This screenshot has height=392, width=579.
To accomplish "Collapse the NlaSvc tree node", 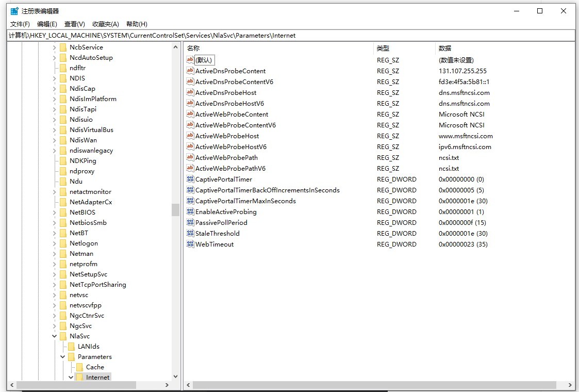I will pos(54,336).
